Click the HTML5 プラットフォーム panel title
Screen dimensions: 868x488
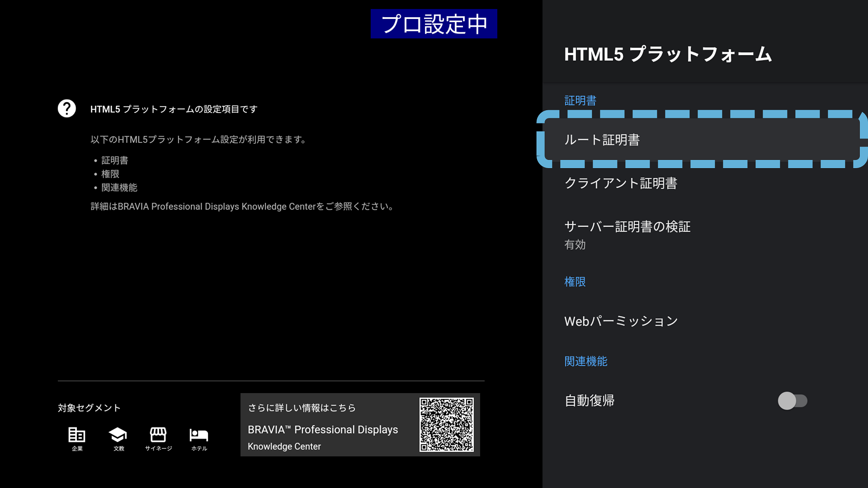(x=668, y=54)
